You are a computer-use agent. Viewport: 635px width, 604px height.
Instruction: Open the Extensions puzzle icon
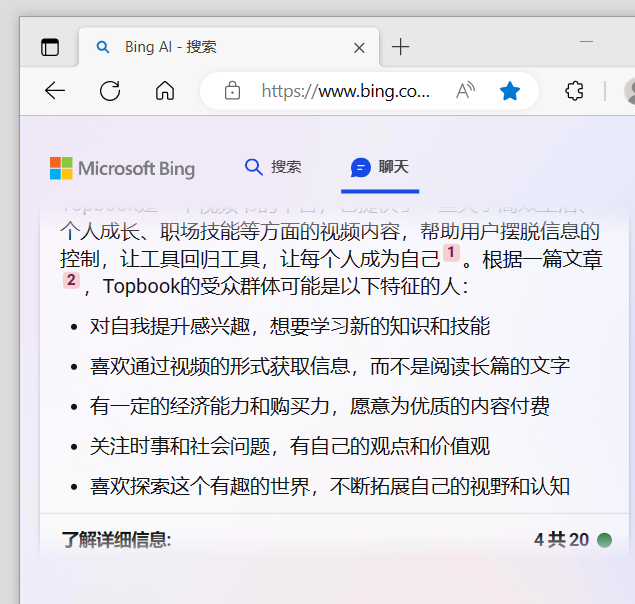[x=574, y=91]
